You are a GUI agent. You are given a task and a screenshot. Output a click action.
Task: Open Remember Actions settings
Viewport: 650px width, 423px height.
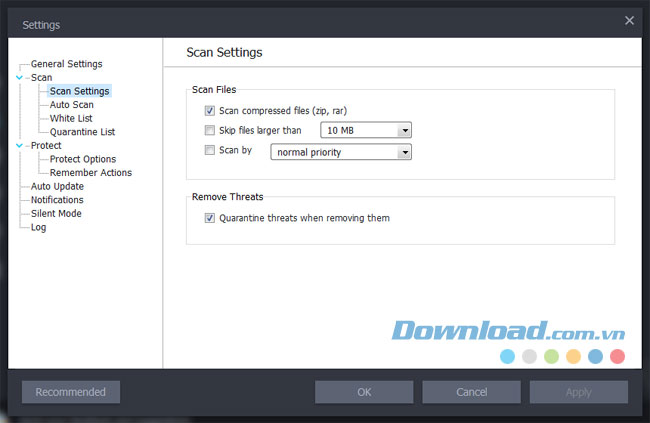[x=91, y=173]
